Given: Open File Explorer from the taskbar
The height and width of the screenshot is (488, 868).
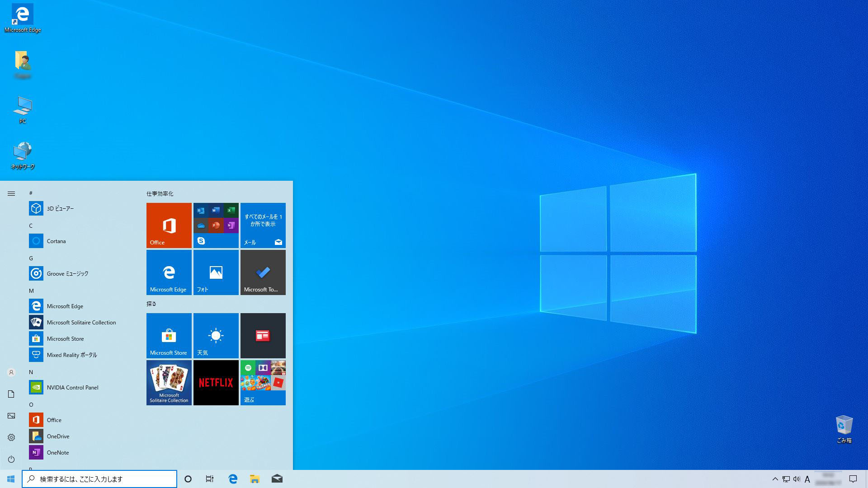Looking at the screenshot, I should pyautogui.click(x=255, y=479).
